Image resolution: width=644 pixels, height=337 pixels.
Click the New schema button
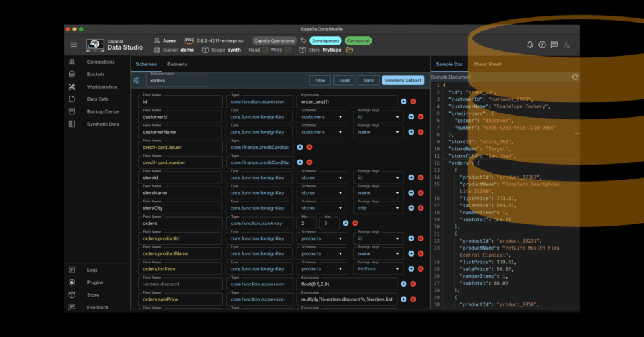coord(320,80)
